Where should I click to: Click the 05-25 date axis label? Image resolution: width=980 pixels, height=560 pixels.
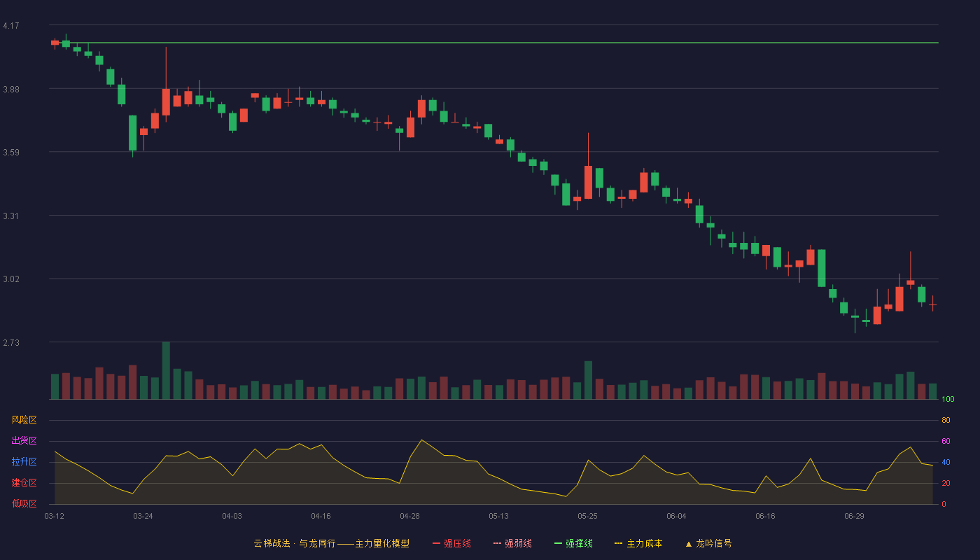tap(587, 516)
